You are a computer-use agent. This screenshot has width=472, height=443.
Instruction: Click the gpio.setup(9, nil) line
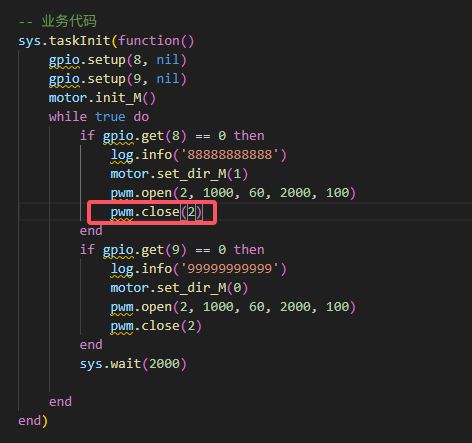118,79
